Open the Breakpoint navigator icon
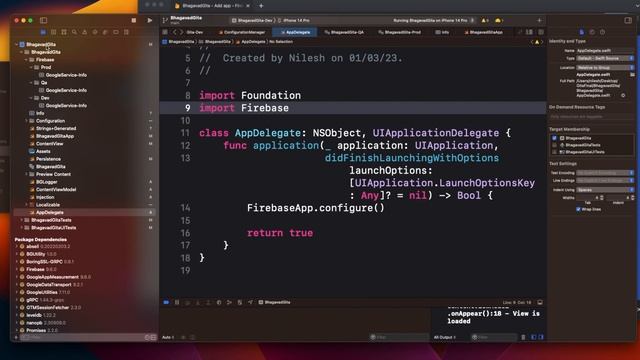The height and width of the screenshot is (360, 640). (116, 32)
